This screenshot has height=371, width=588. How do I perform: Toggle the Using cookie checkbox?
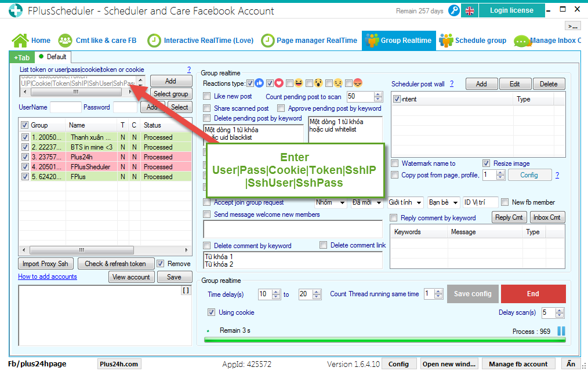(x=212, y=312)
